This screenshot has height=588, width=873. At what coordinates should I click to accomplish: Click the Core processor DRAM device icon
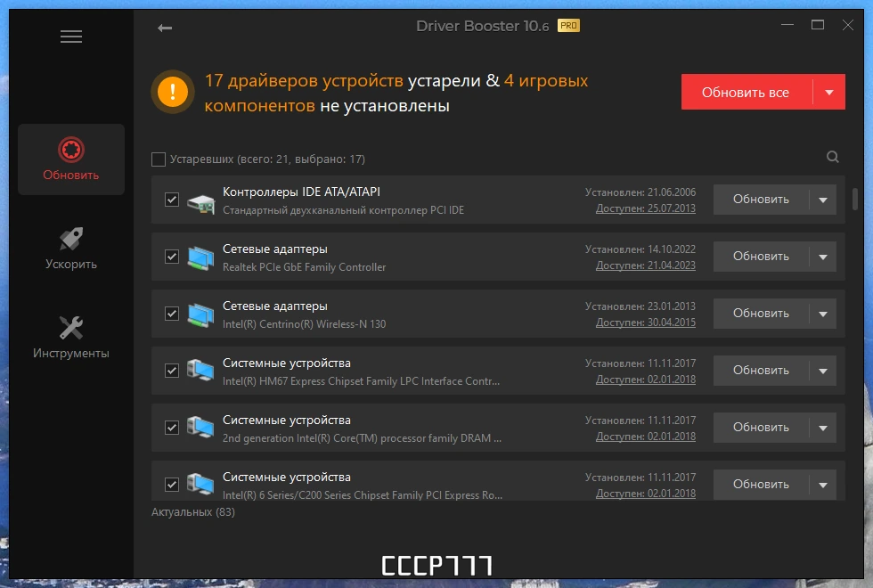click(x=201, y=428)
